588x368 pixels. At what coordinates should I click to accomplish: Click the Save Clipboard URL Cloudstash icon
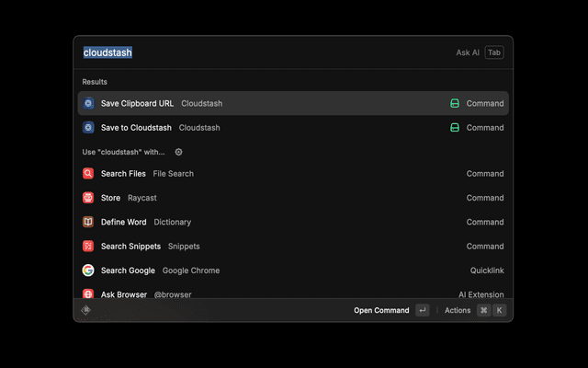88,104
